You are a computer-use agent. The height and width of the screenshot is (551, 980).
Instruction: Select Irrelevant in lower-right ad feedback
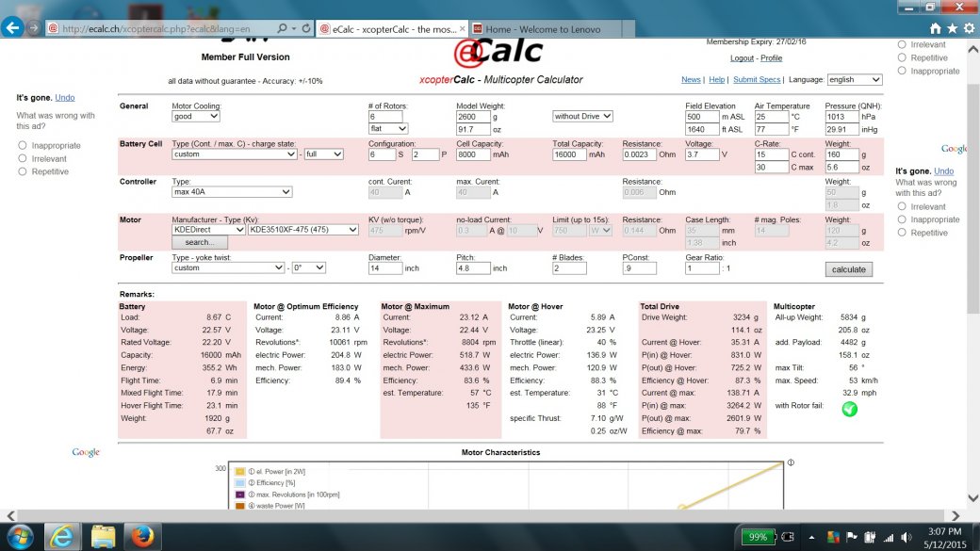901,206
